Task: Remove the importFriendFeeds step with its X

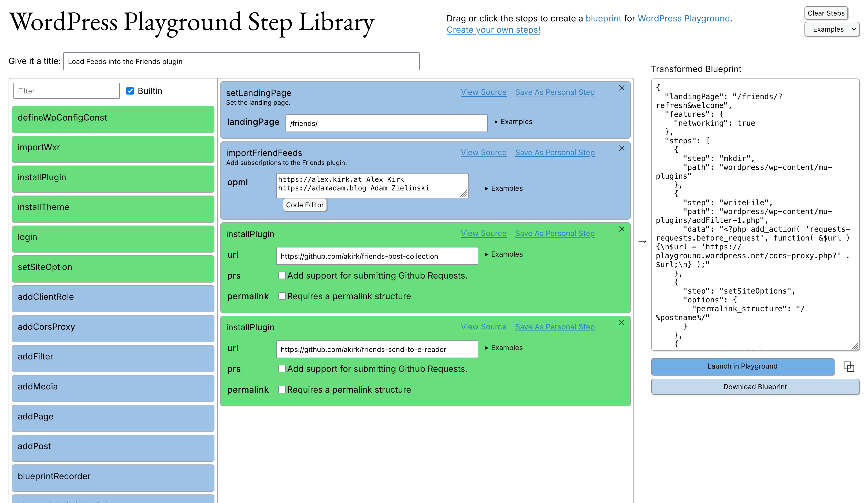Action: pos(621,148)
